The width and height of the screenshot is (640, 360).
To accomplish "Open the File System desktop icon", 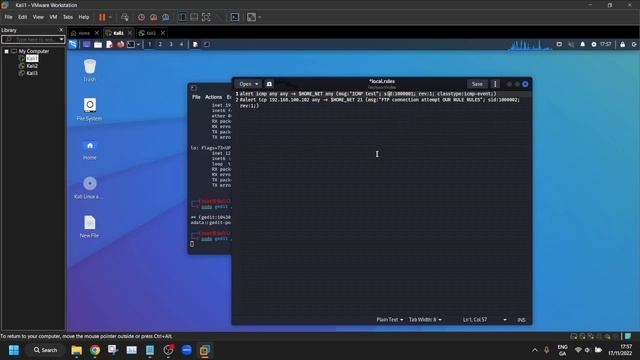I will coord(89,109).
